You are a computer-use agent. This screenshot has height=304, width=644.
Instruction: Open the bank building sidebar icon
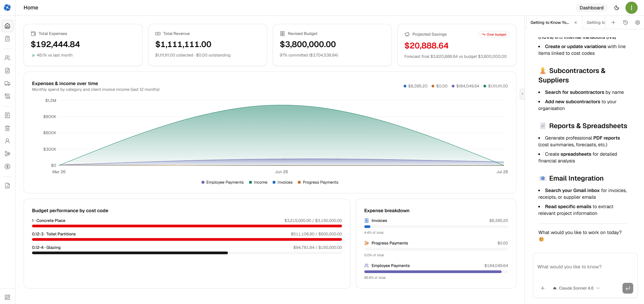7,128
